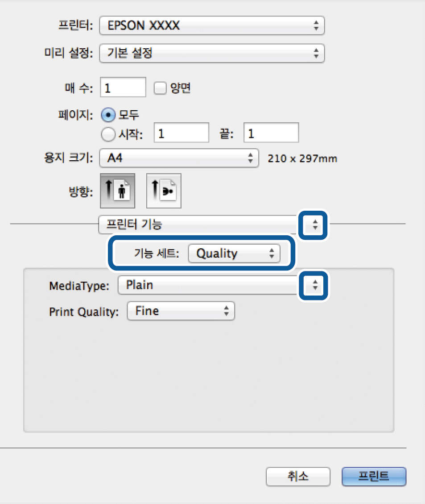This screenshot has height=504, width=425.
Task: Select the portrait orientation icon
Action: click(x=117, y=191)
